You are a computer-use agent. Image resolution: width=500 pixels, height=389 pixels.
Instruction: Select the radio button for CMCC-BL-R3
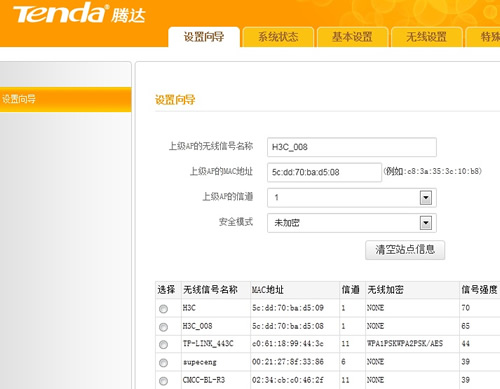[163, 381]
